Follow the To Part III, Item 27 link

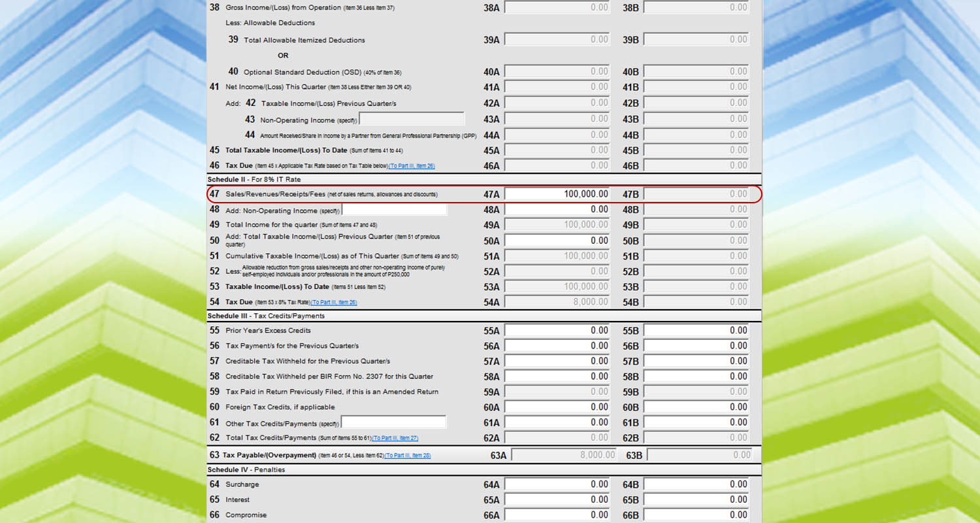pyautogui.click(x=395, y=438)
